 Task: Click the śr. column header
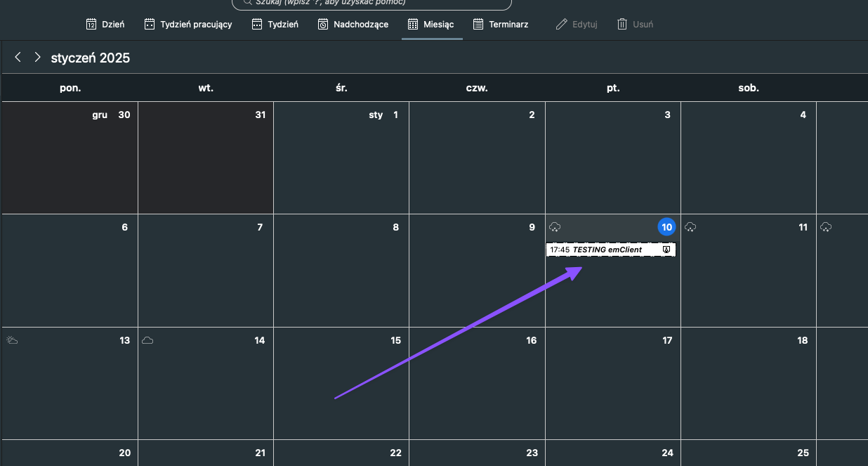pos(341,88)
